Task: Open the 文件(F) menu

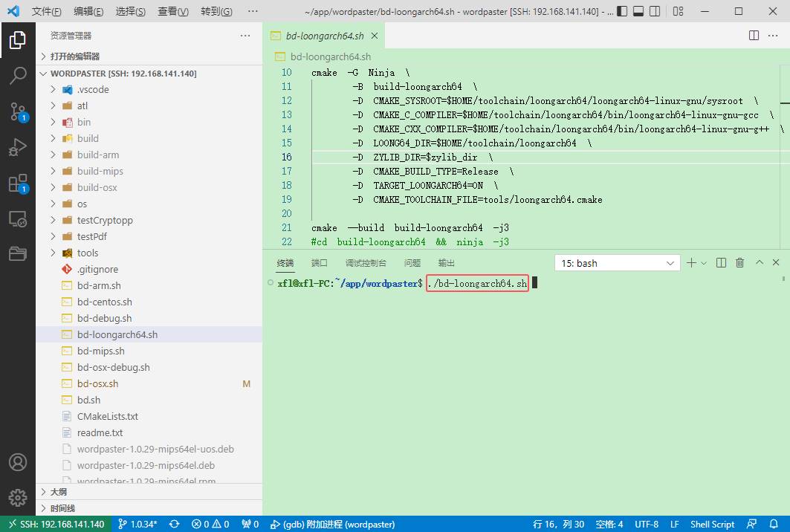Action: [46, 12]
